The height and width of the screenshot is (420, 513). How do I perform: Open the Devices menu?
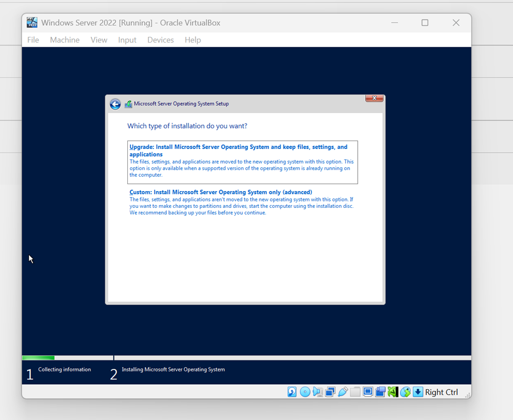(160, 40)
